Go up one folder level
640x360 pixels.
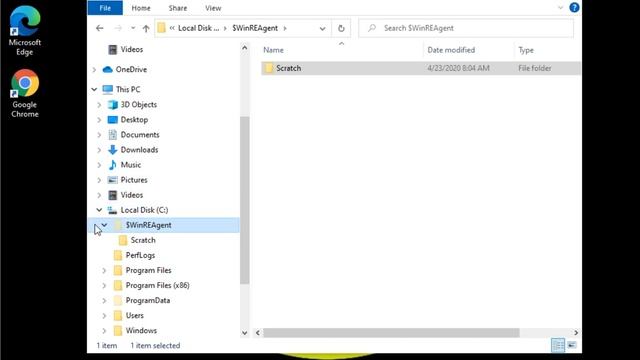tap(146, 28)
